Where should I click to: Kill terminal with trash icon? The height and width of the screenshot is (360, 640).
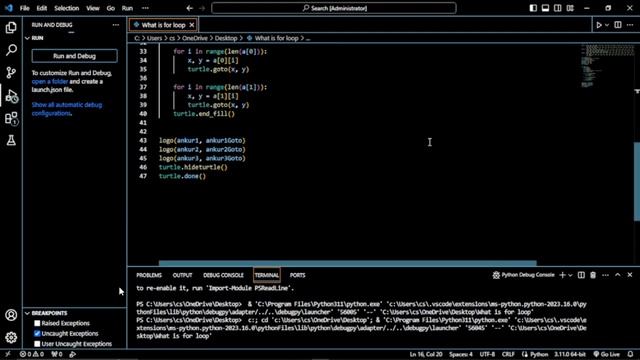pyautogui.click(x=593, y=275)
